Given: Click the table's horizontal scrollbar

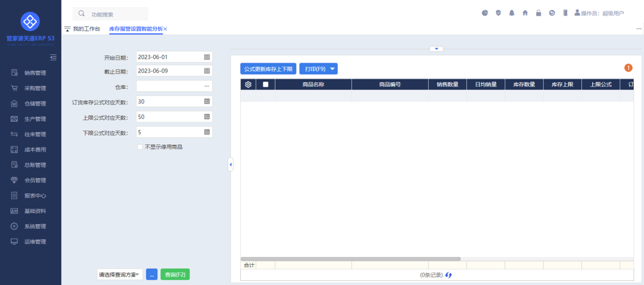Looking at the screenshot, I should [351, 259].
